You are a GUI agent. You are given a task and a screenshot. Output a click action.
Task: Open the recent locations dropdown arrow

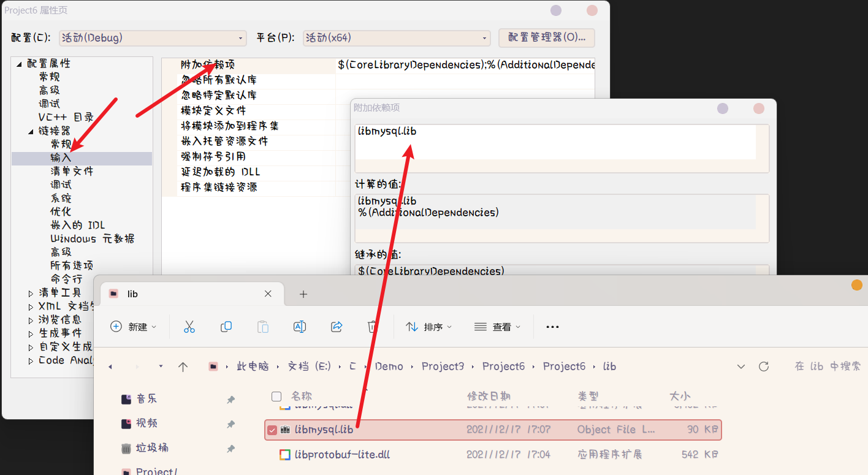pyautogui.click(x=161, y=367)
